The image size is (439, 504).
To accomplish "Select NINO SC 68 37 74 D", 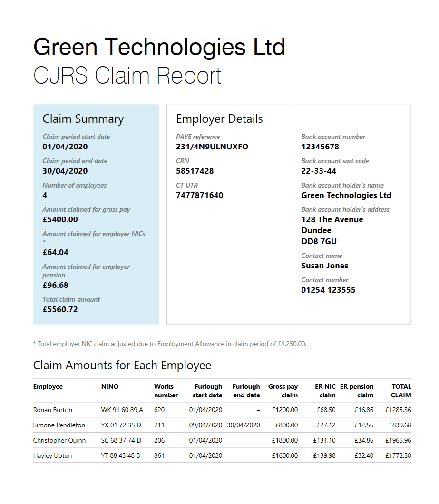I will point(121,440).
